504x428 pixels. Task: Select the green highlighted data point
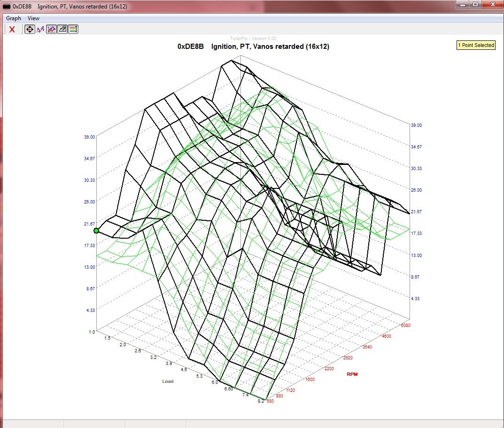[96, 231]
